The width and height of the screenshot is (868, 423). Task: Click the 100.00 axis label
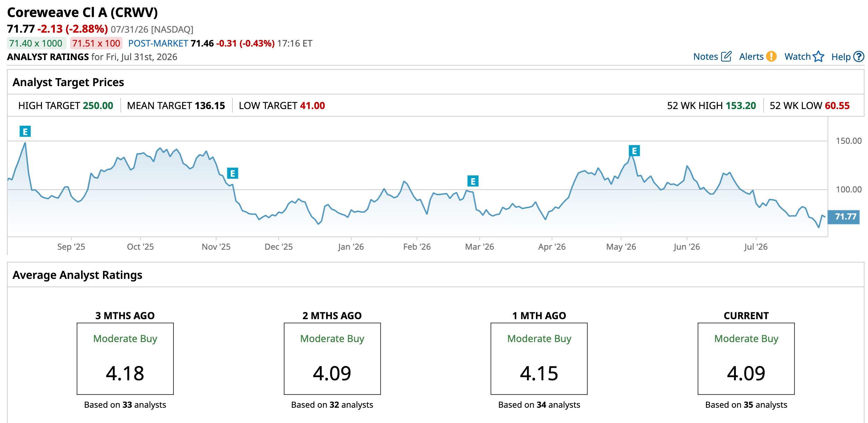coord(849,190)
